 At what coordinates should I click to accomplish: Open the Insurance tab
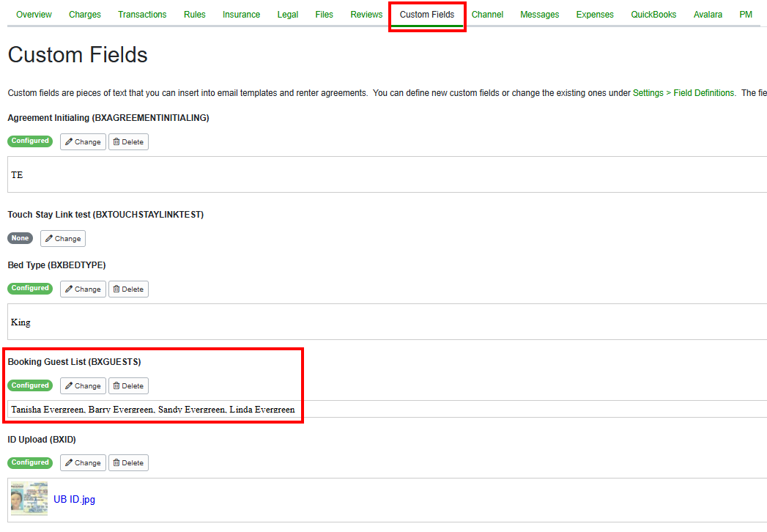point(241,14)
